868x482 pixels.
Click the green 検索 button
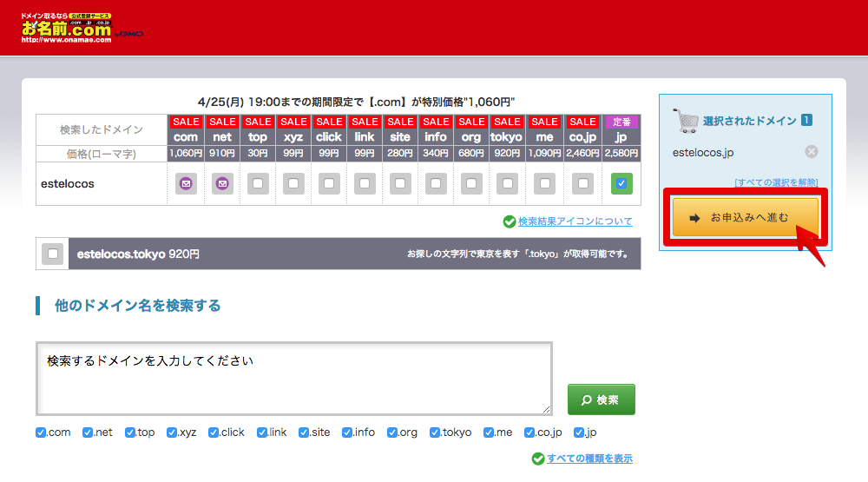[x=602, y=399]
